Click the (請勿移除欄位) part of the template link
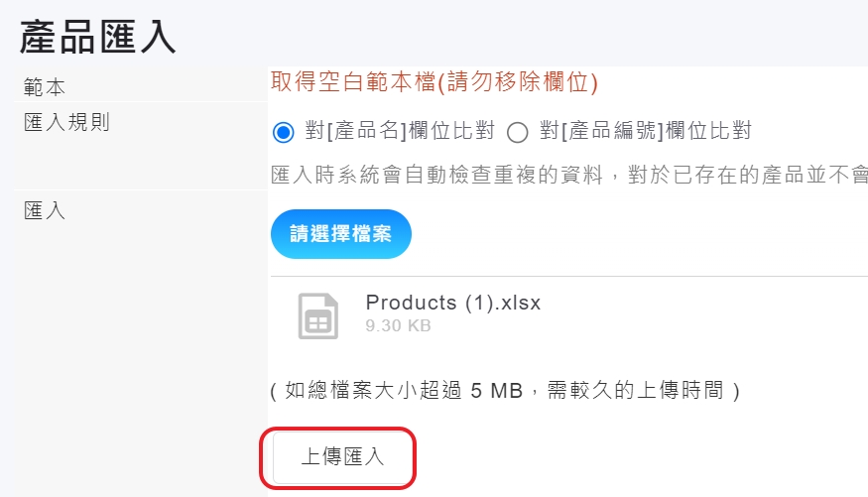This screenshot has width=868, height=497. coord(518,82)
